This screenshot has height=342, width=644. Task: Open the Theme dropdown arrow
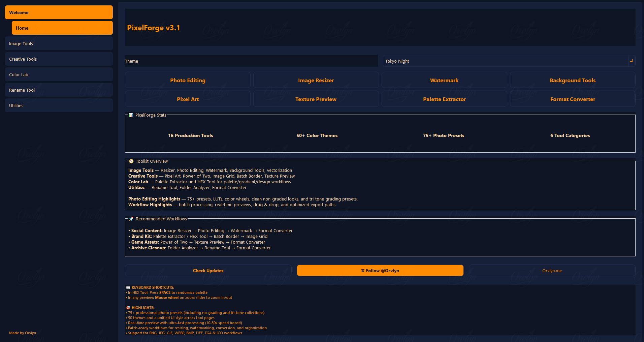pos(631,61)
